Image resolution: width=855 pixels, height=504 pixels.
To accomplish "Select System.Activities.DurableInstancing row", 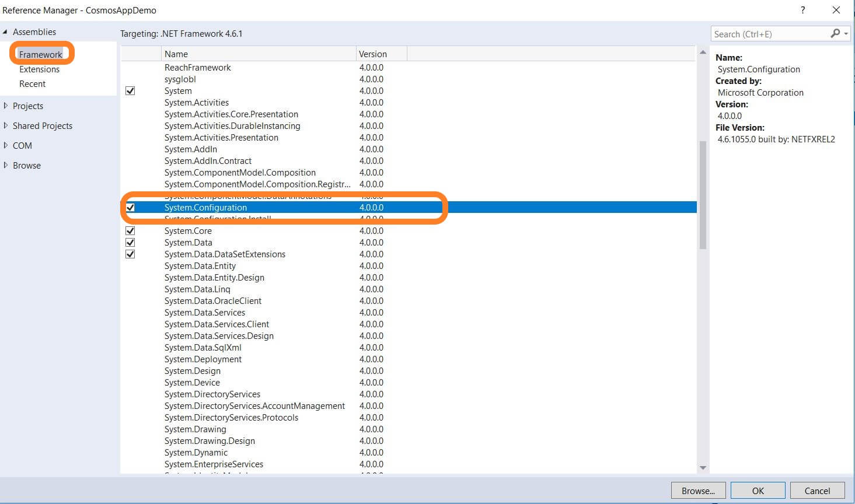I will 409,126.
